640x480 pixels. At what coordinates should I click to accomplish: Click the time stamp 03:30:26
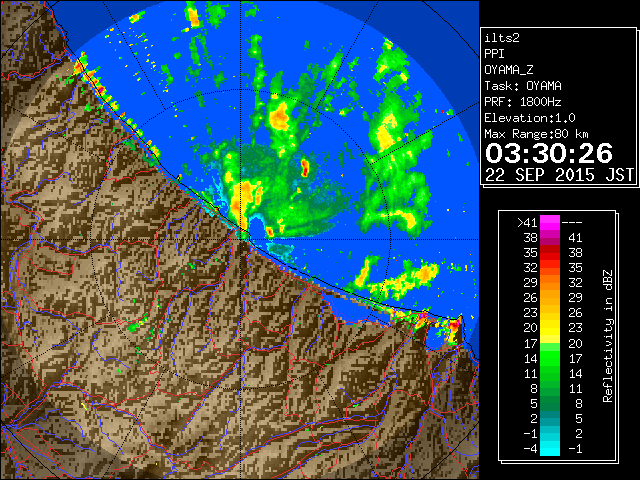(x=549, y=153)
